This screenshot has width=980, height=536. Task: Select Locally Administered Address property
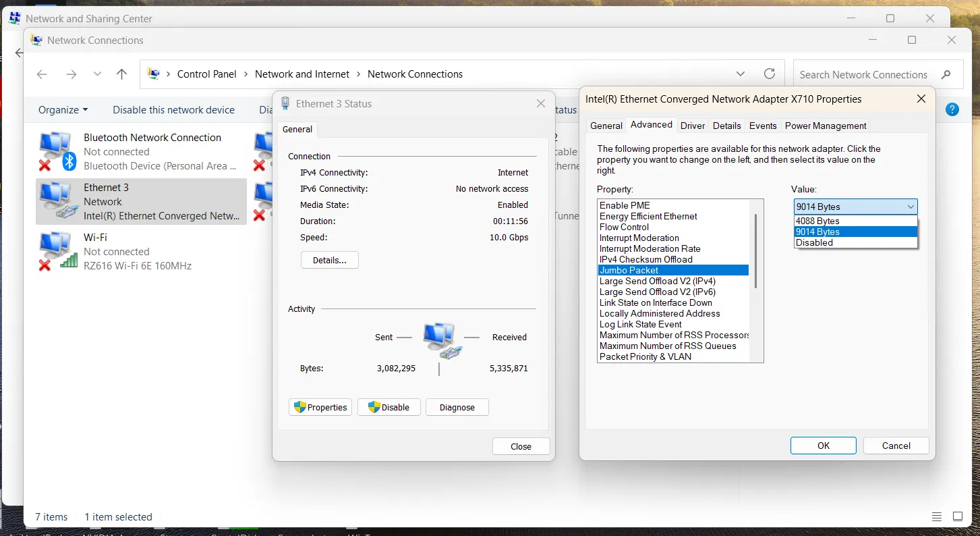coord(673,313)
